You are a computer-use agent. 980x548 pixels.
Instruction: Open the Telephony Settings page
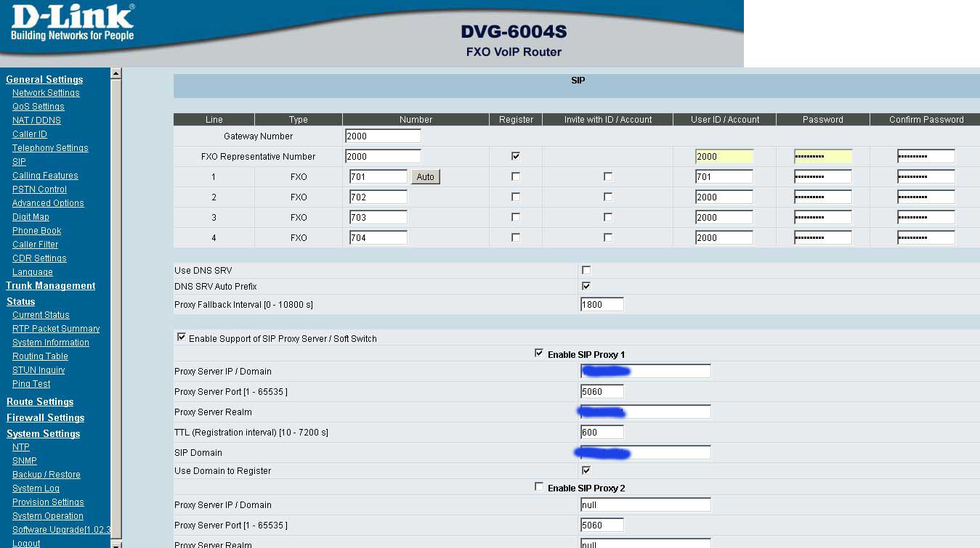tap(50, 148)
